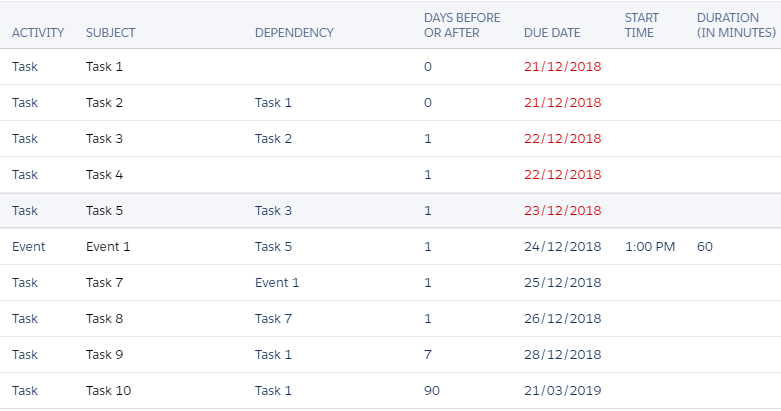Click the Due Date column header
Viewport: 781px width, 411px height.
coord(552,33)
